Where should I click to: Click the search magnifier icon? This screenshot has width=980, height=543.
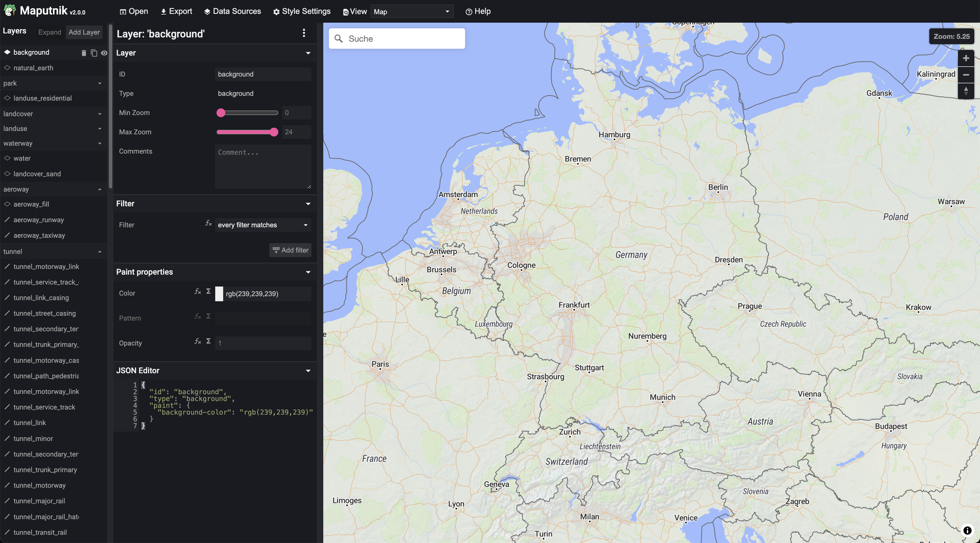pos(339,39)
